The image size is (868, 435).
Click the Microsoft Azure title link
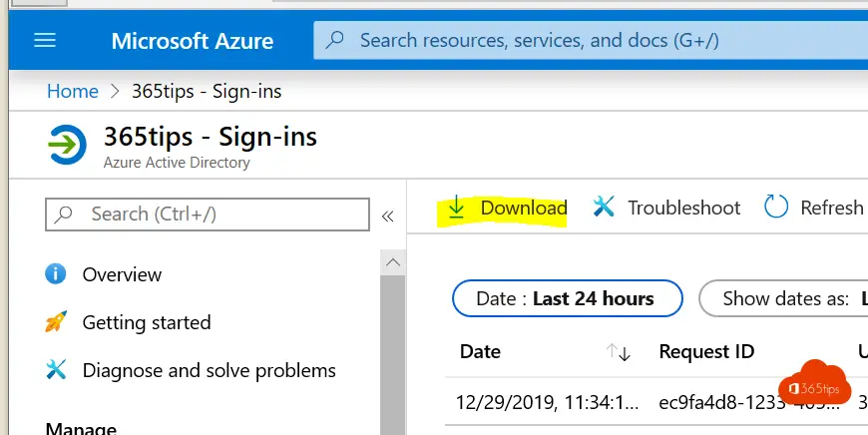[x=193, y=40]
